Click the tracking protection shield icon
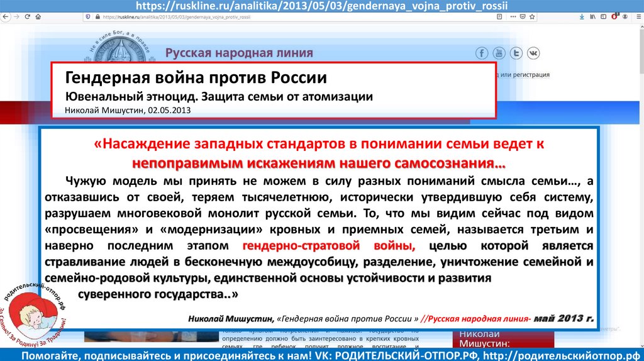 coord(87,17)
